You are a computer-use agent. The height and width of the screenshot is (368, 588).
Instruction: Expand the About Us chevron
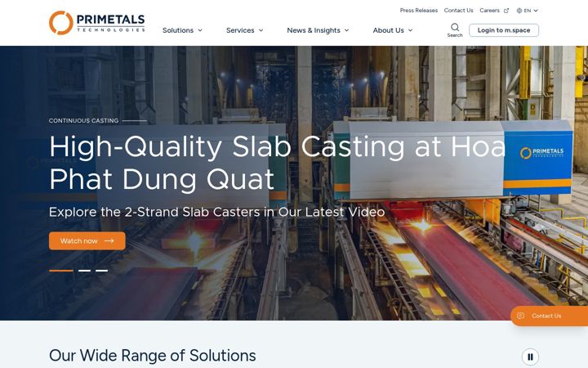pos(410,30)
